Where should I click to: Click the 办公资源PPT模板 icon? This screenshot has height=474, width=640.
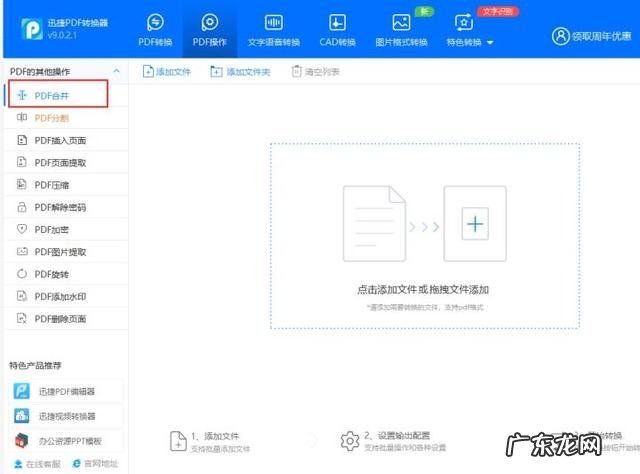(22, 441)
